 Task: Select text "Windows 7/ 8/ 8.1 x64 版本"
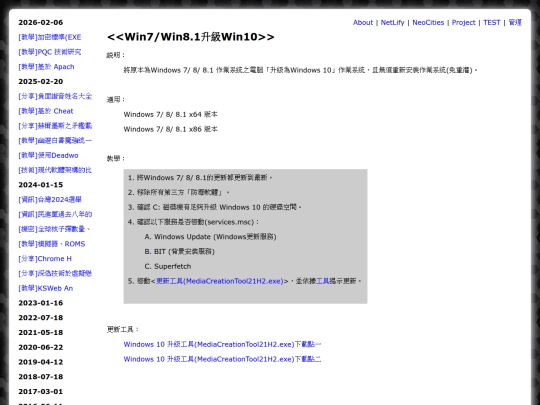click(x=170, y=114)
